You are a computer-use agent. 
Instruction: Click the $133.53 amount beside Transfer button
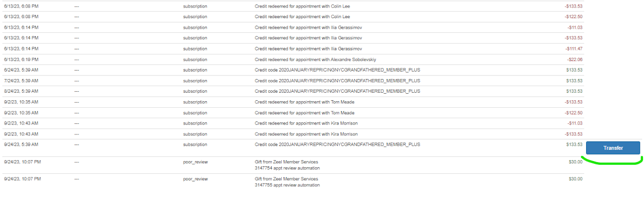575,145
